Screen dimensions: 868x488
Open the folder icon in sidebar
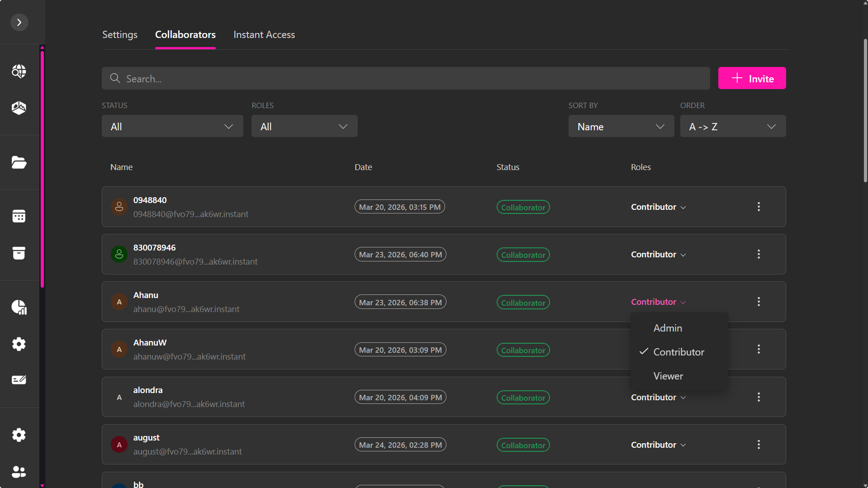point(19,162)
